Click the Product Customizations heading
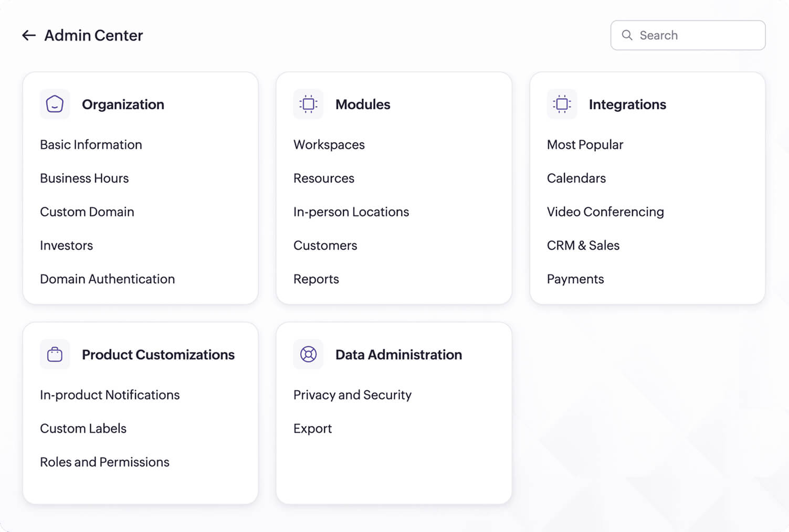This screenshot has width=789, height=532. [158, 354]
